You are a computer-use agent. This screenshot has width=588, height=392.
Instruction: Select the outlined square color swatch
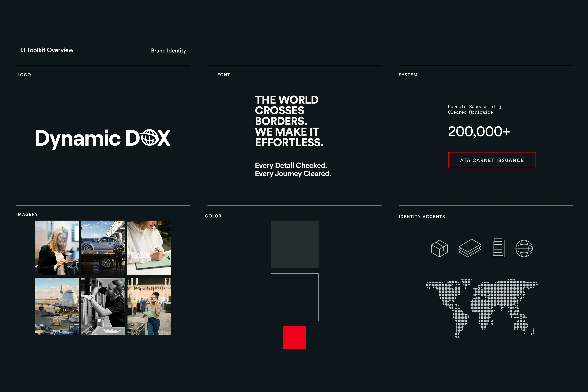(x=294, y=296)
